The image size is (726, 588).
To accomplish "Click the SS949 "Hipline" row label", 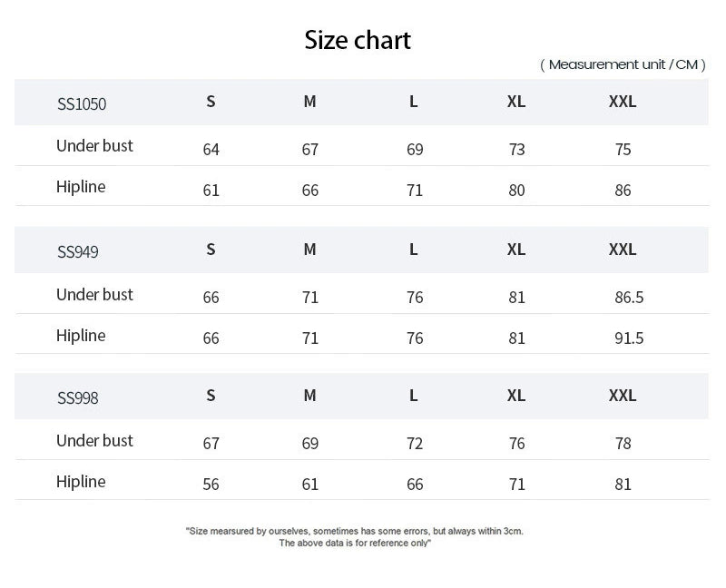I will click(x=81, y=336).
